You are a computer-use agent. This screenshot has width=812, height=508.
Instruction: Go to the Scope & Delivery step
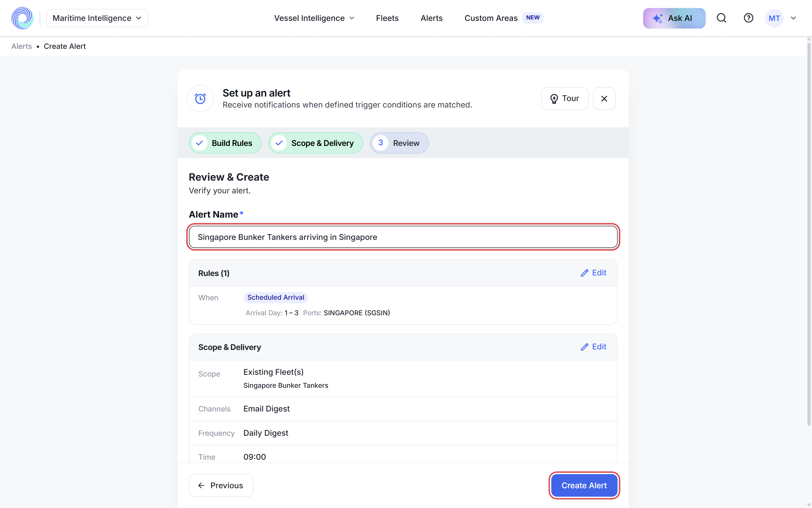coord(316,143)
